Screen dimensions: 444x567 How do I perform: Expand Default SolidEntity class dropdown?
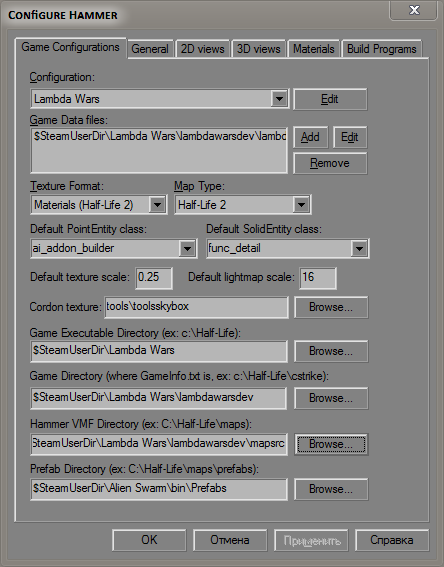click(x=359, y=248)
